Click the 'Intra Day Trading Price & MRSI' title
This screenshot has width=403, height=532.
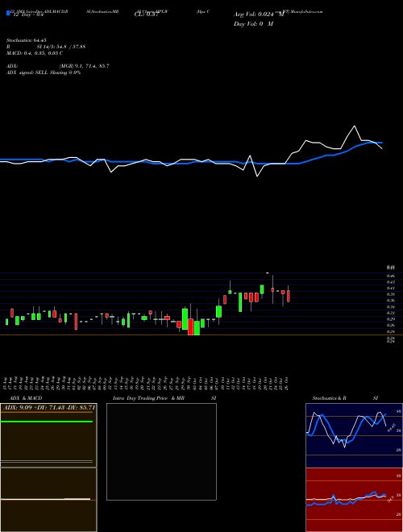[164, 398]
